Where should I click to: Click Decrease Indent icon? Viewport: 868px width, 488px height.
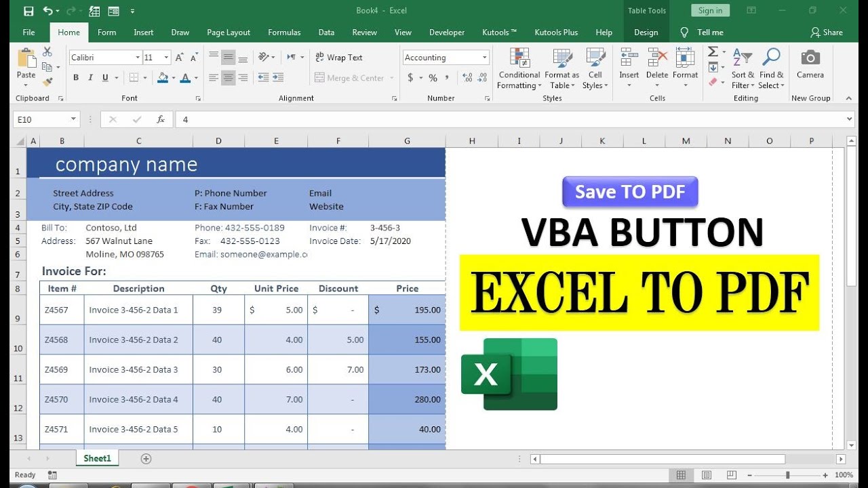(x=263, y=78)
